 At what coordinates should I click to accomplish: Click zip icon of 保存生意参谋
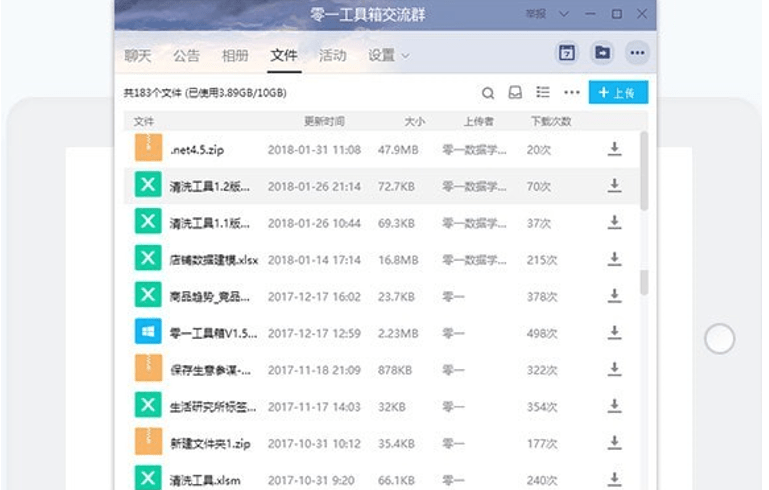point(148,368)
